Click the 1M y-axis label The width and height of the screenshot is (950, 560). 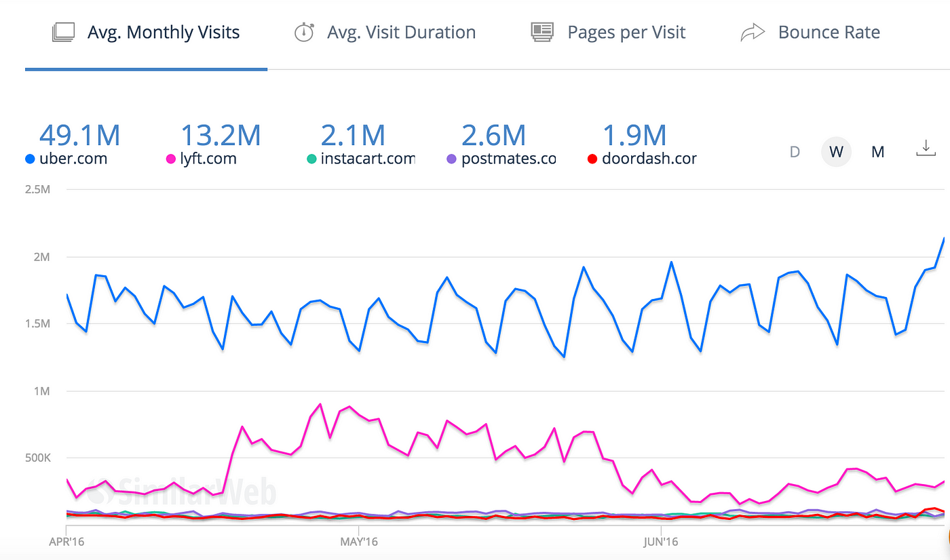coord(41,391)
